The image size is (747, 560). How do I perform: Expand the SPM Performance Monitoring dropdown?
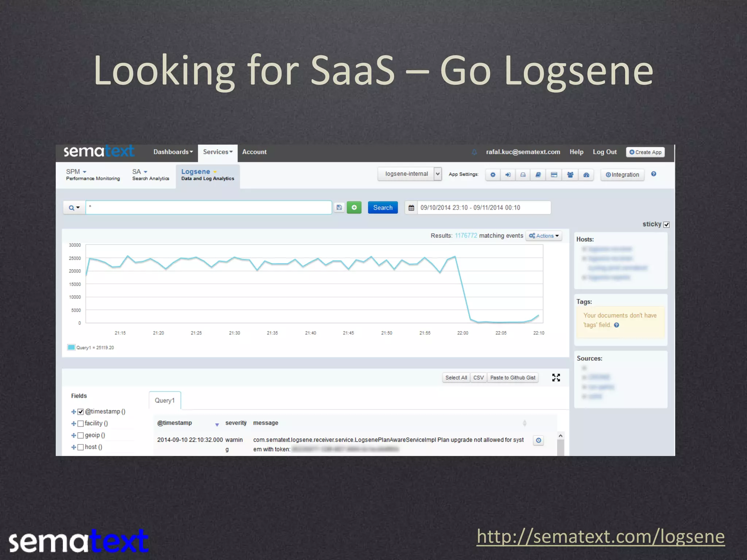(93, 175)
